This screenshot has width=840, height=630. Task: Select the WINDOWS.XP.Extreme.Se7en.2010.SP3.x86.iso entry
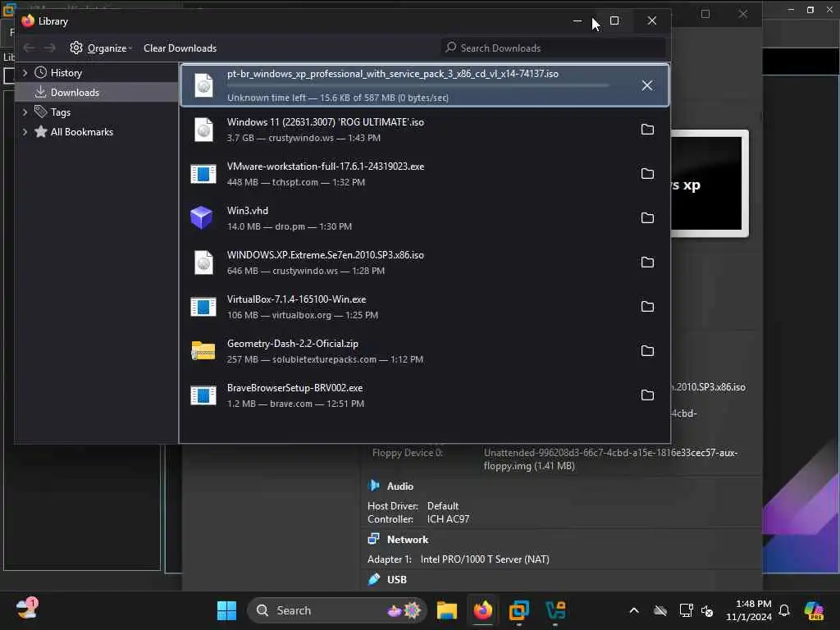click(424, 262)
